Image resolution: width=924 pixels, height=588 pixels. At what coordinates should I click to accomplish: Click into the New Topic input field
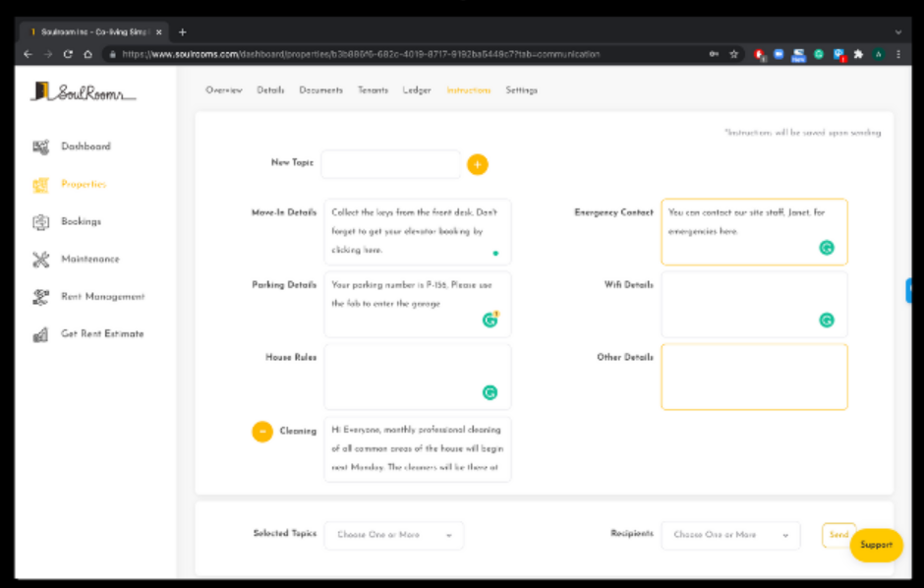(x=390, y=164)
